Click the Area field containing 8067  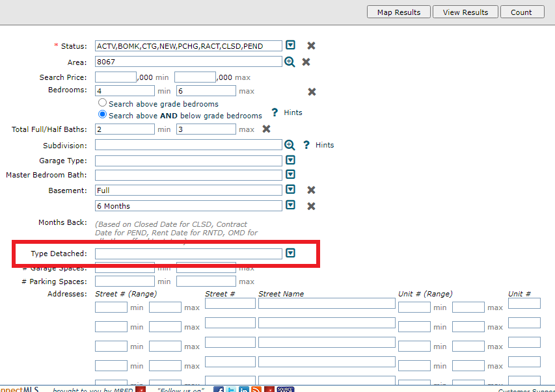click(x=188, y=62)
